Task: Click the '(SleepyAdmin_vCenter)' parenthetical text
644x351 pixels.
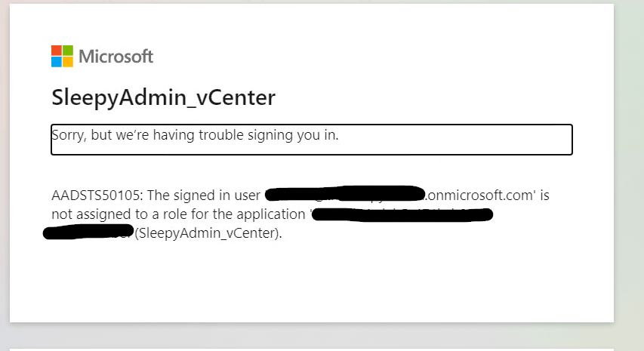Action: 208,232
